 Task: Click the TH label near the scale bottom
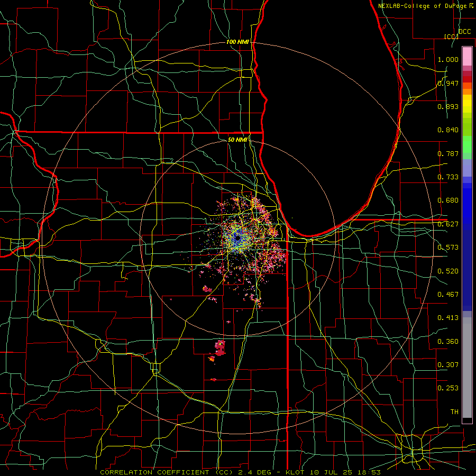[454, 412]
